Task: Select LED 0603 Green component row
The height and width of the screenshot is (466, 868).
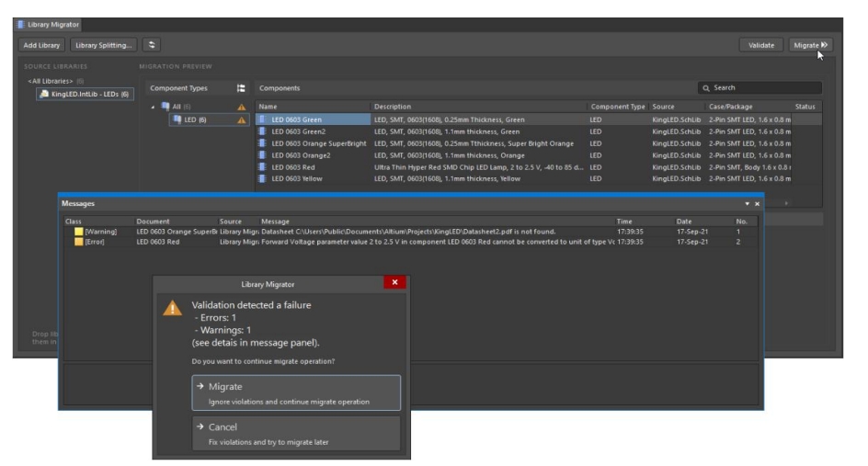Action: coord(538,119)
